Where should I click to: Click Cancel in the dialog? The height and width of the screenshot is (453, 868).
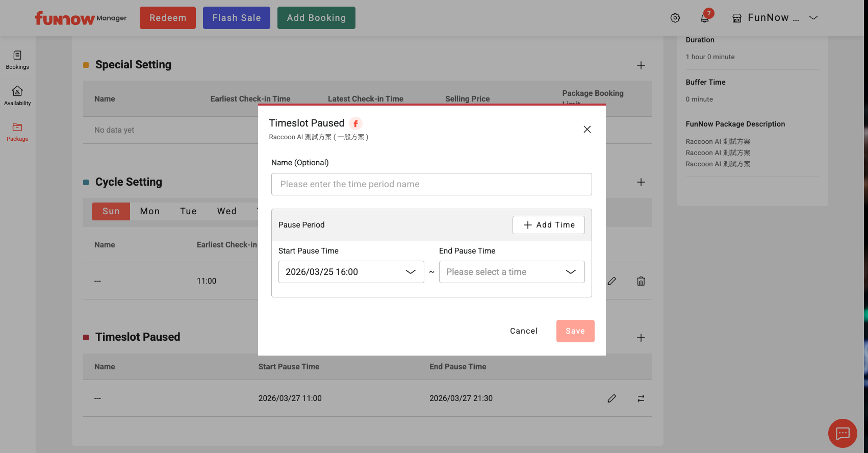pyautogui.click(x=524, y=331)
